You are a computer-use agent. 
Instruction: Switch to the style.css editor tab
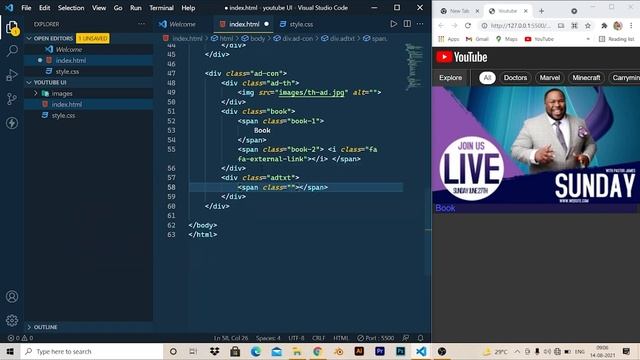pyautogui.click(x=301, y=24)
